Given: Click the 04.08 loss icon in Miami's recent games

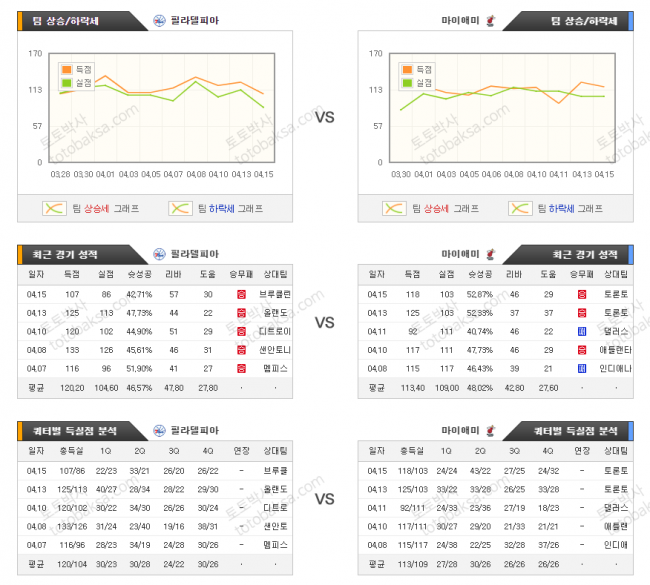Looking at the screenshot, I should 582,368.
